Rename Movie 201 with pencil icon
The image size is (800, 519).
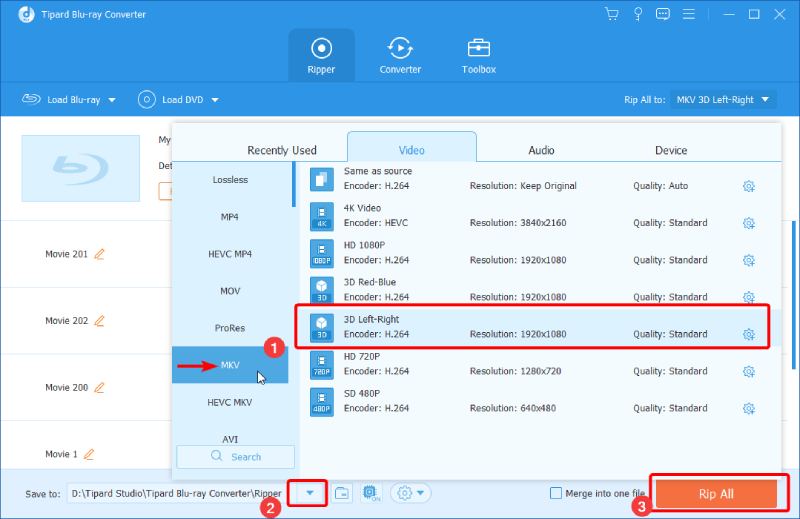(99, 254)
